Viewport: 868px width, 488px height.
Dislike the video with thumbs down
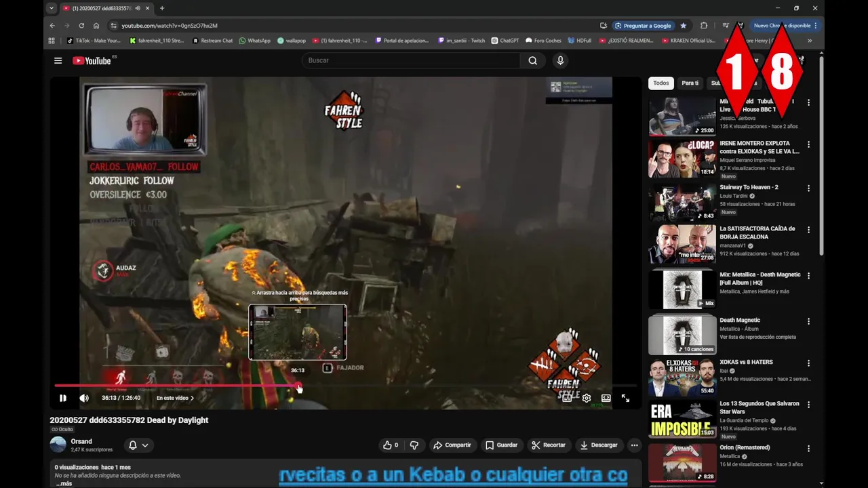click(x=414, y=445)
